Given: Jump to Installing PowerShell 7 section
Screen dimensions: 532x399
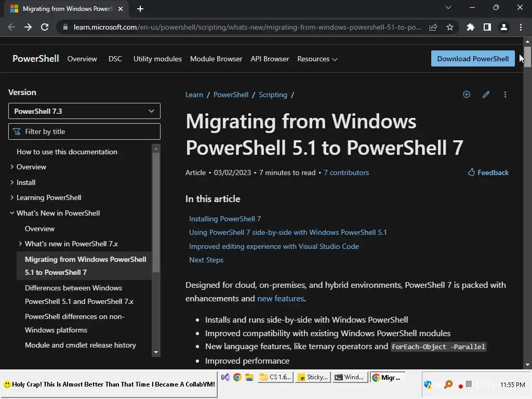Looking at the screenshot, I should point(224,219).
